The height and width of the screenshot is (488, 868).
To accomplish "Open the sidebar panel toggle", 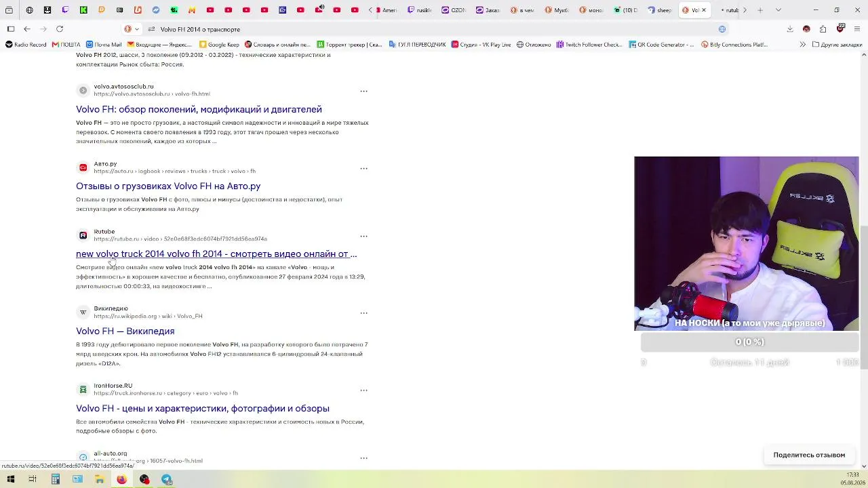I will click(x=11, y=29).
